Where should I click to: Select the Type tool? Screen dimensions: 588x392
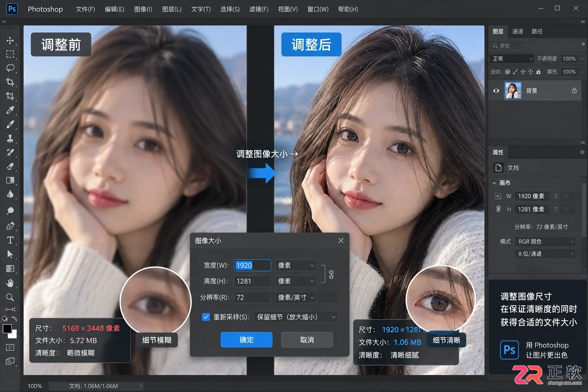[10, 240]
